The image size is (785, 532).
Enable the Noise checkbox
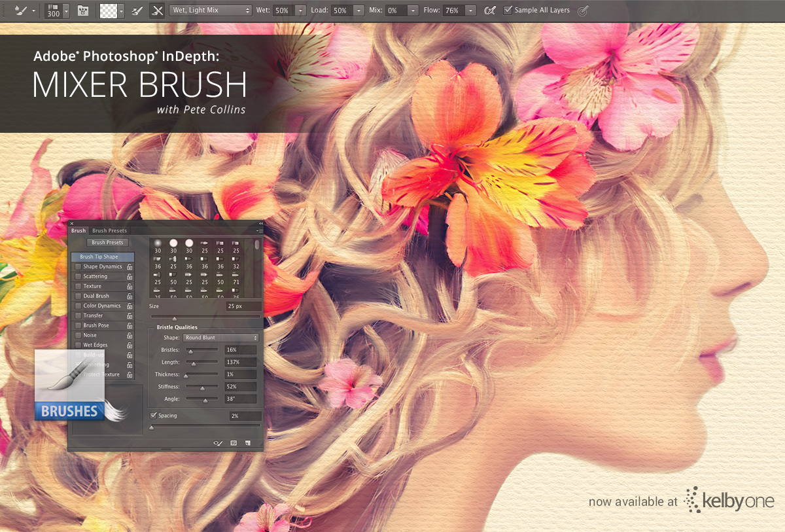78,336
